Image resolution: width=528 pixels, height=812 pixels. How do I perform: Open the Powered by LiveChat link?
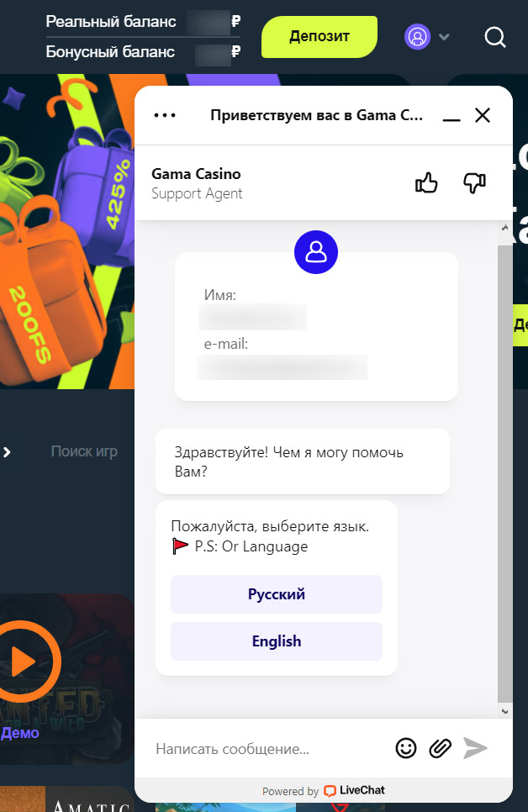point(324,791)
